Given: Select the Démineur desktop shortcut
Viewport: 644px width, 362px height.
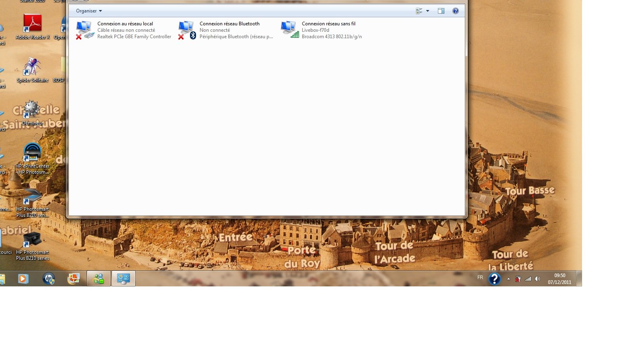Looking at the screenshot, I should [33, 113].
